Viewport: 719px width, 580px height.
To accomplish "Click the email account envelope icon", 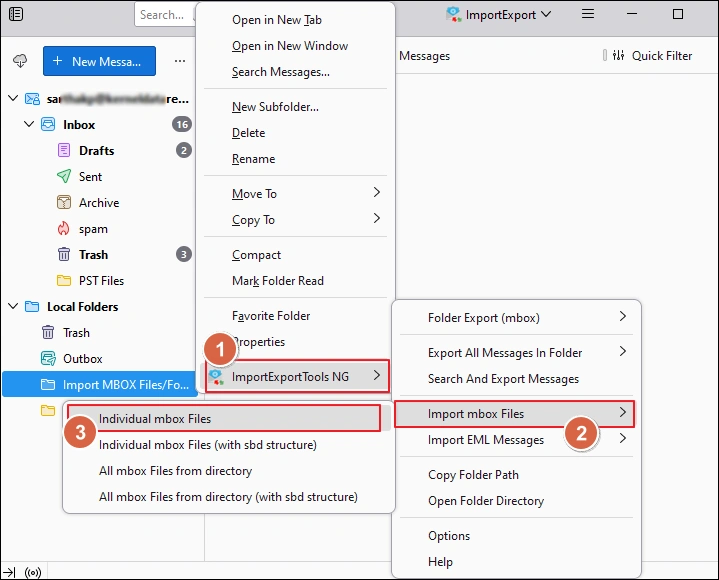I will [32, 99].
